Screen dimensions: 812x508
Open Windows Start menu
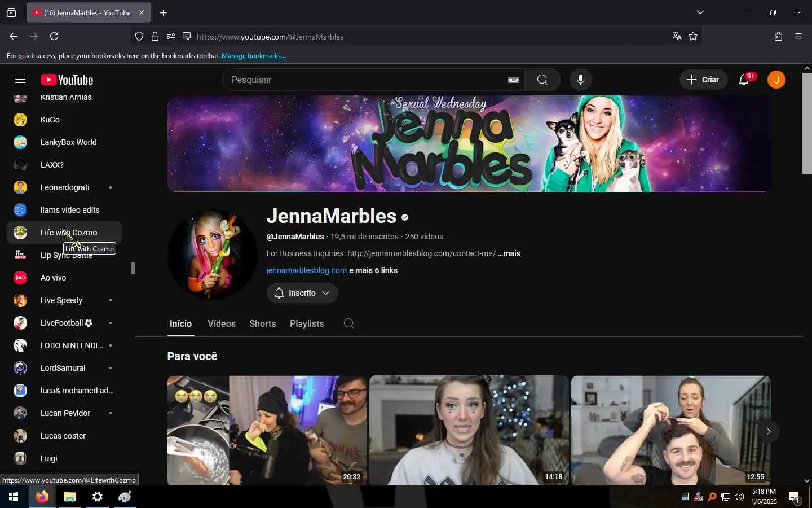coord(14,497)
